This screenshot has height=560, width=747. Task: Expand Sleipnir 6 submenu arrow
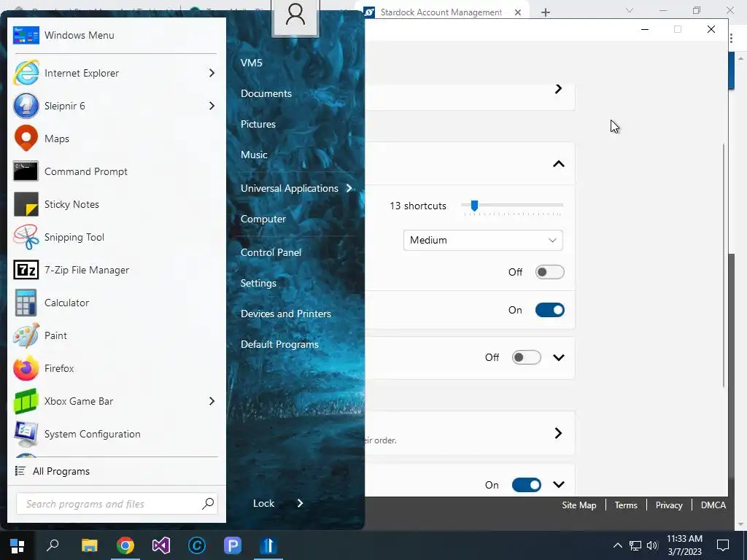click(x=212, y=106)
